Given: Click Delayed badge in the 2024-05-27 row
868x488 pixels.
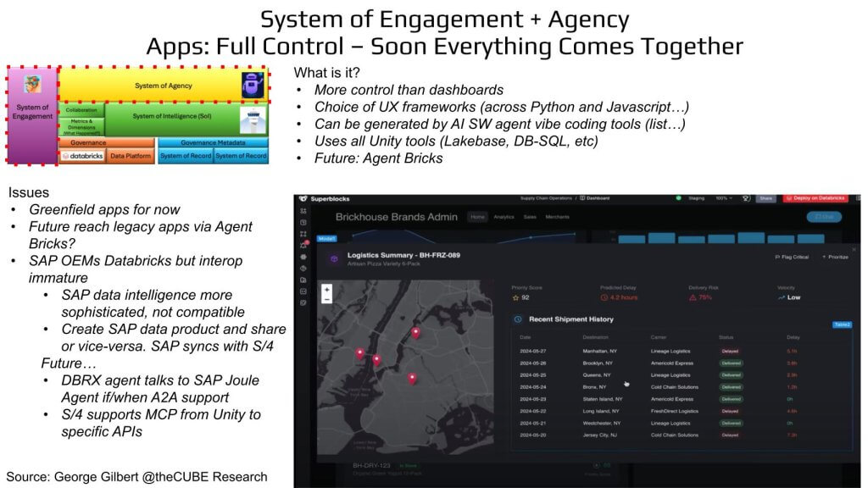Looking at the screenshot, I should click(x=730, y=352).
